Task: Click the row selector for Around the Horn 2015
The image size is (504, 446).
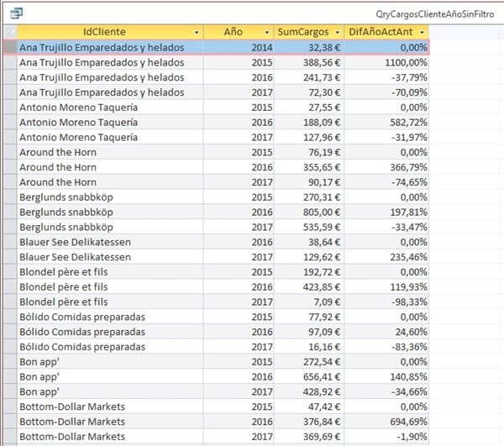Action: pos(10,153)
